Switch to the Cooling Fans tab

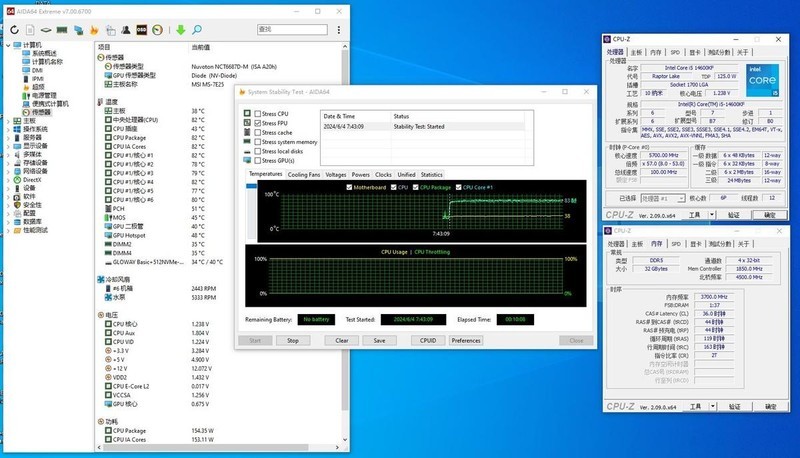coord(304,175)
